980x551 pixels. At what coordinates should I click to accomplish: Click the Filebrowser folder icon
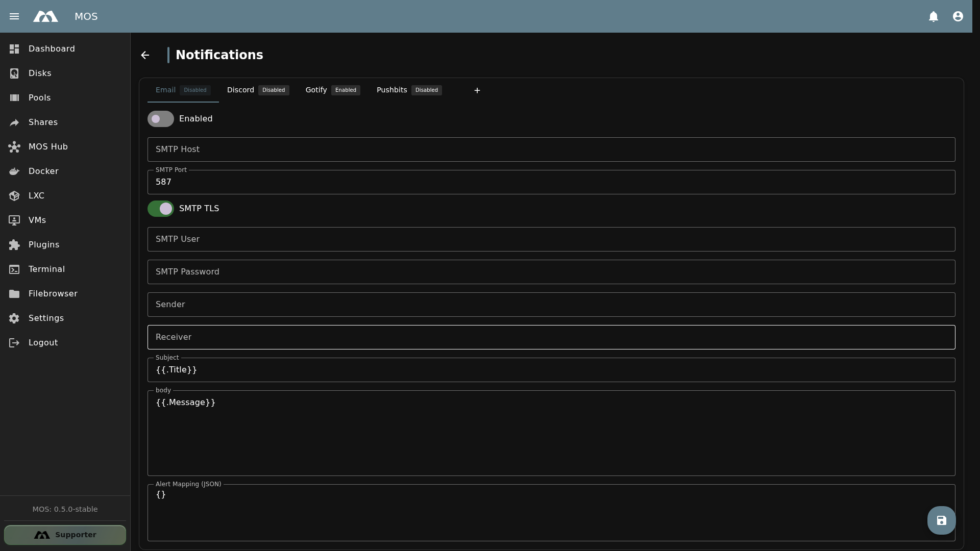pyautogui.click(x=14, y=294)
